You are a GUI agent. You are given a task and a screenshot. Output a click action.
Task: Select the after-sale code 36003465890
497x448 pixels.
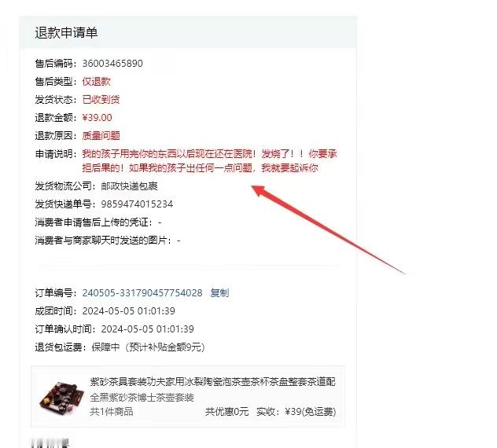[x=112, y=64]
